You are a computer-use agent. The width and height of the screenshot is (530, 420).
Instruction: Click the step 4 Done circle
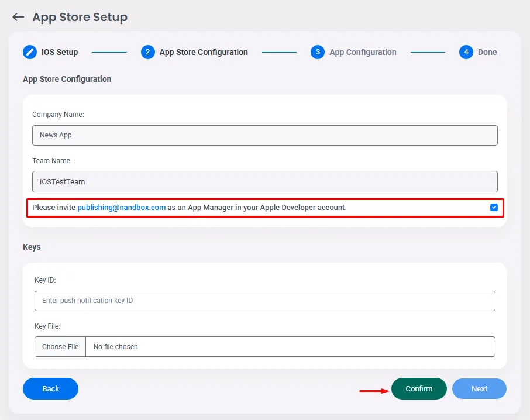(x=466, y=52)
